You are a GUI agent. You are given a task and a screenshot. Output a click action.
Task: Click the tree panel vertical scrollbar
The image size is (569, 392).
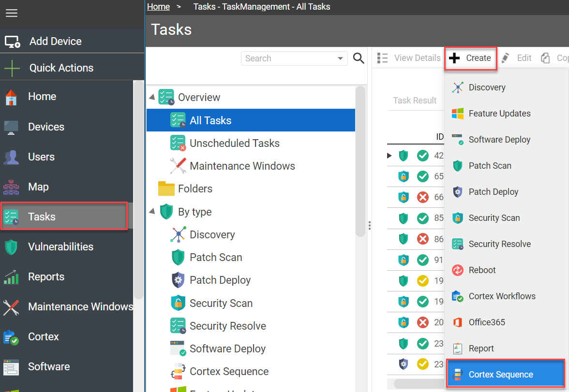tap(360, 161)
